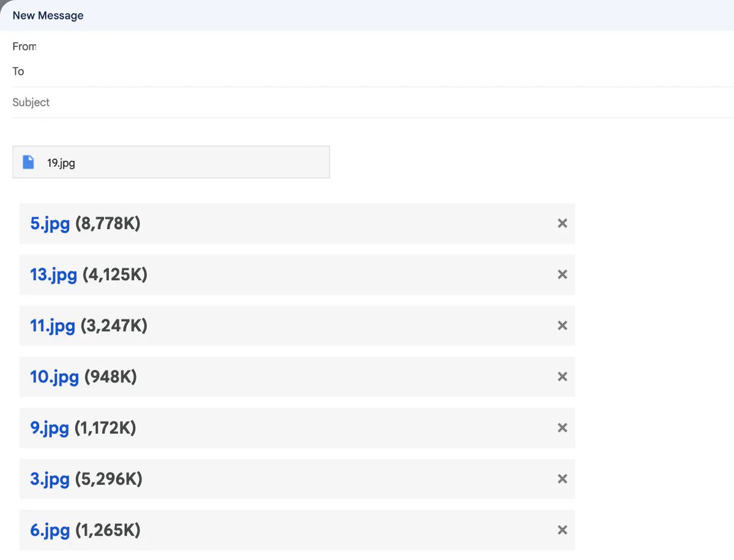Open the 6.jpg attachment link
The height and width of the screenshot is (560, 734).
(x=50, y=530)
